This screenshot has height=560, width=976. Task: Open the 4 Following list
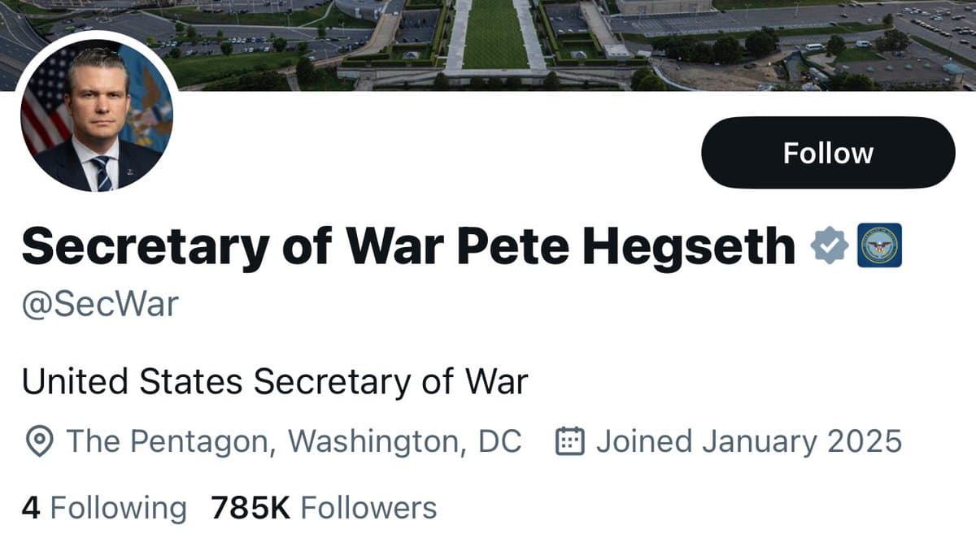(x=103, y=508)
